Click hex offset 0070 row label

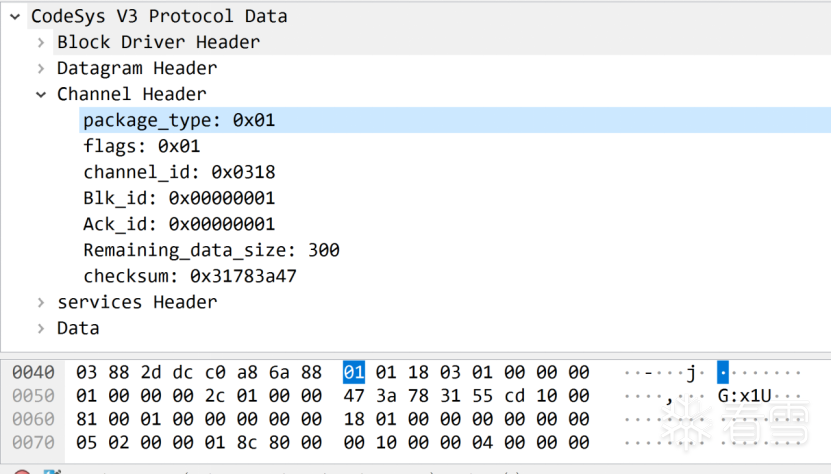tap(33, 442)
